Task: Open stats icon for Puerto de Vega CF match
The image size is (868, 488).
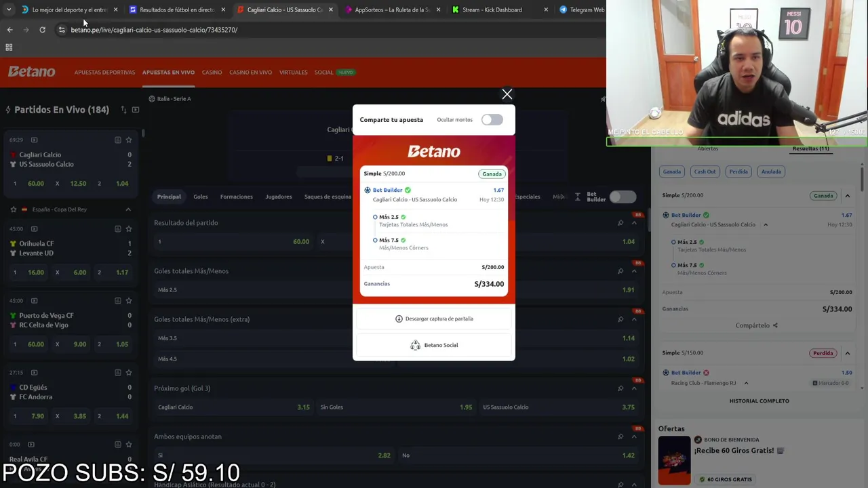Action: pos(117,300)
